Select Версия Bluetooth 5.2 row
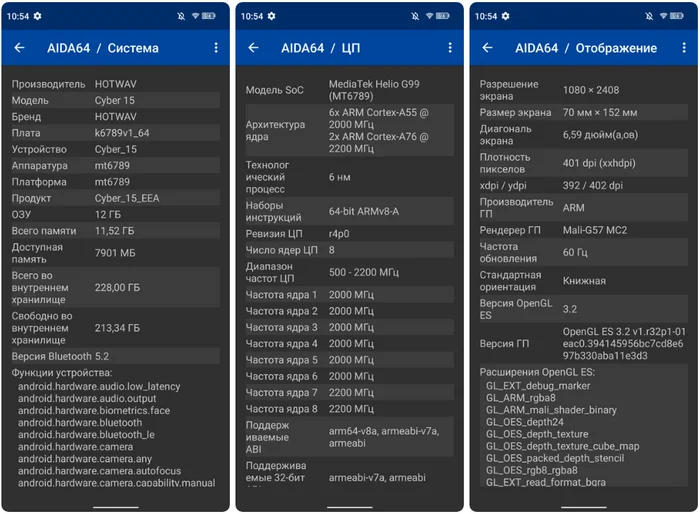The image size is (700, 514). click(116, 356)
